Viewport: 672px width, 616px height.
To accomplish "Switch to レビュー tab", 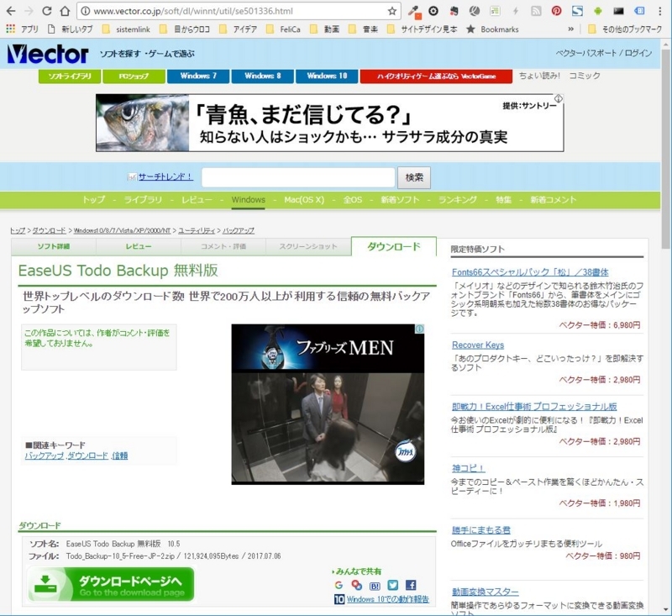I will 139,246.
